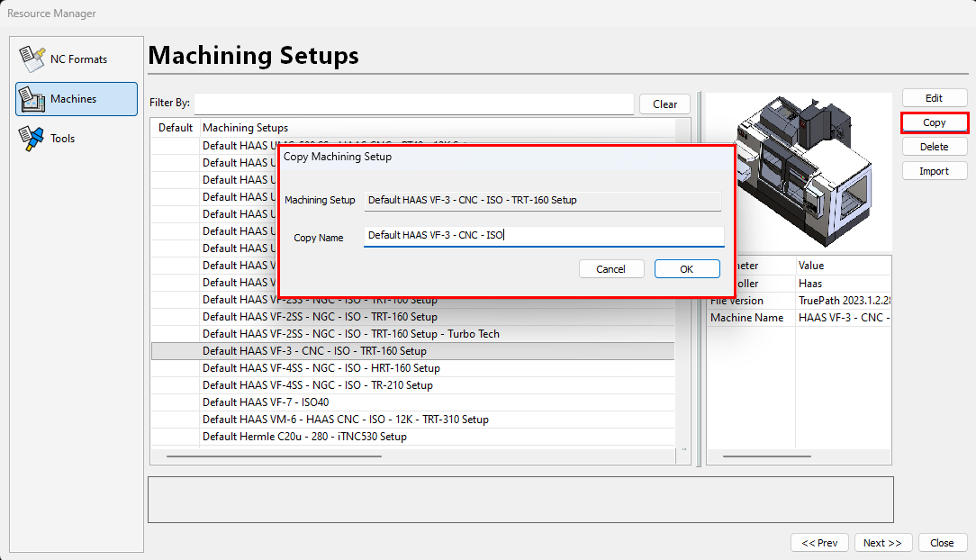Click the description text box at bottom
The height and width of the screenshot is (560, 976).
click(x=520, y=500)
